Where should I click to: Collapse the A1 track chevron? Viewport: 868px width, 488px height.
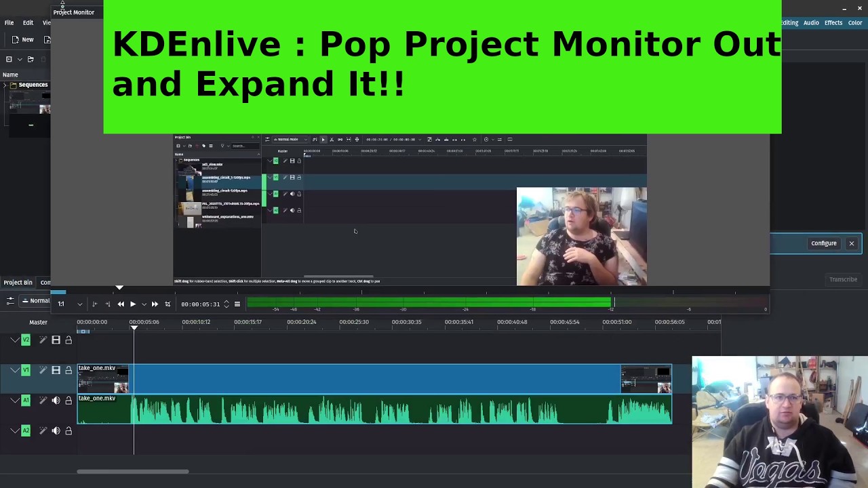(x=14, y=401)
